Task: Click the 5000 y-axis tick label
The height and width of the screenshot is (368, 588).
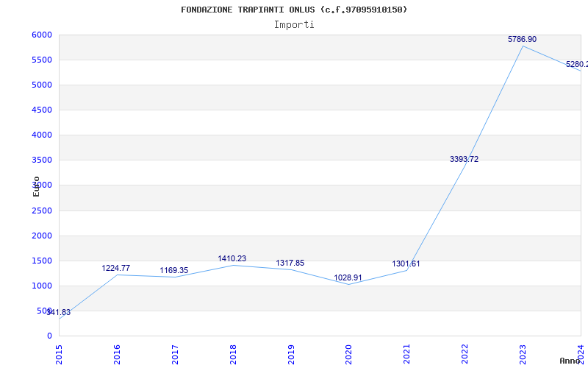Action: [x=42, y=85]
